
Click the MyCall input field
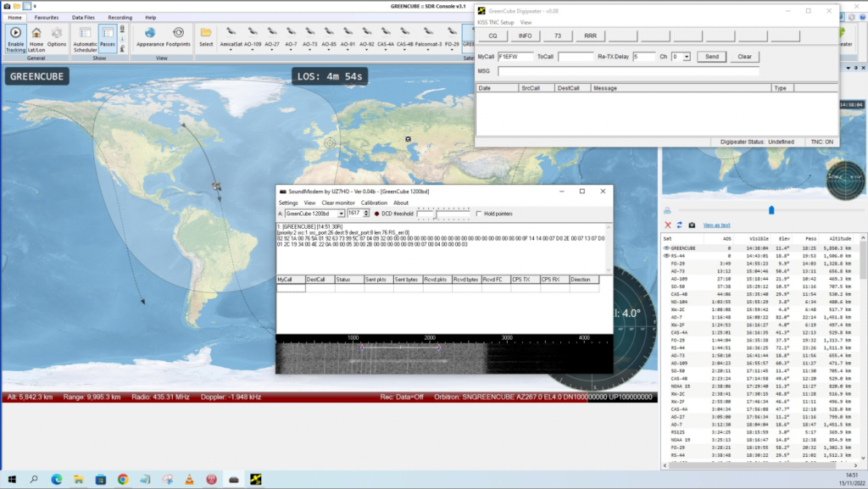pyautogui.click(x=515, y=57)
